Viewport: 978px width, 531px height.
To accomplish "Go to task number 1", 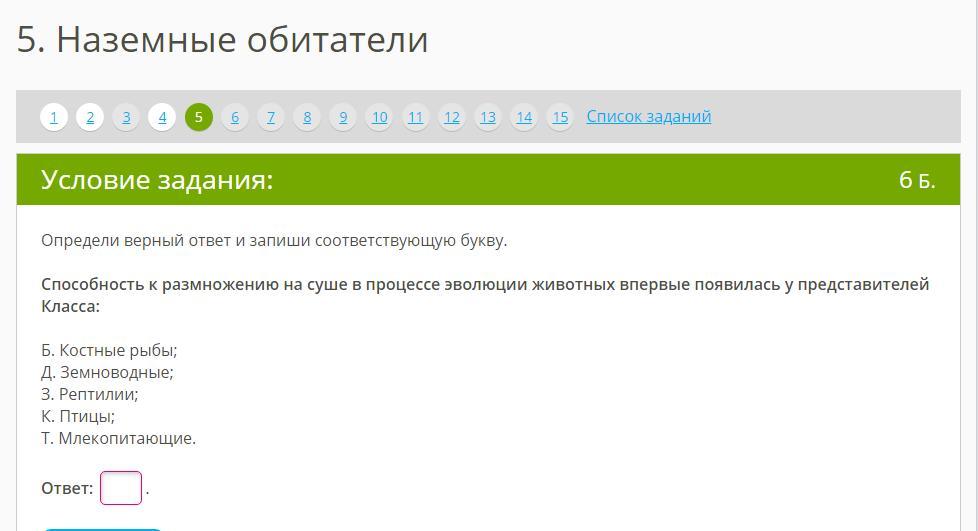I will click(x=54, y=117).
